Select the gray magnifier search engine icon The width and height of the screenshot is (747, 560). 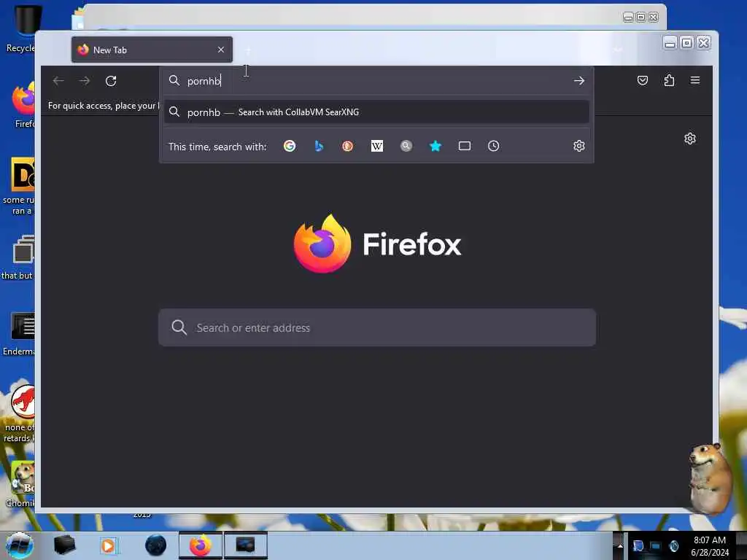tap(406, 146)
